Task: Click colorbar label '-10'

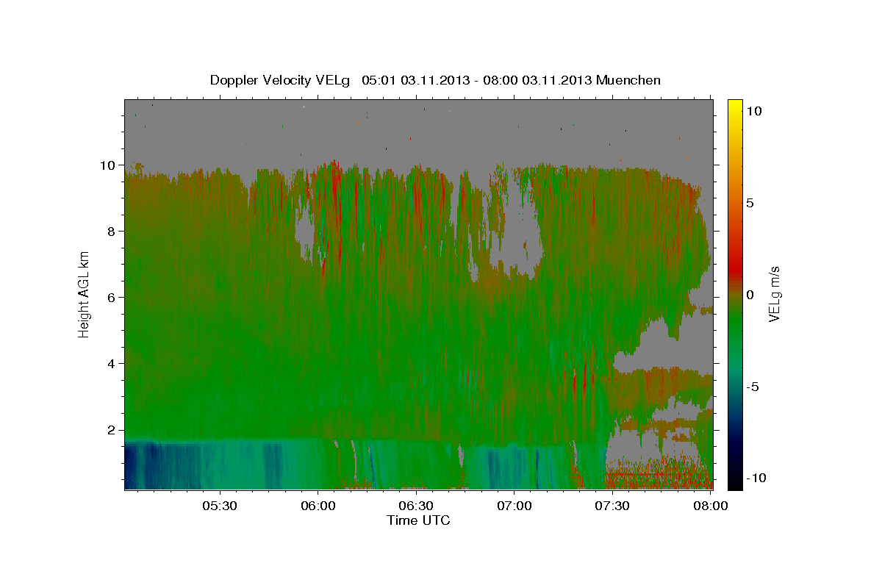Action: click(756, 478)
